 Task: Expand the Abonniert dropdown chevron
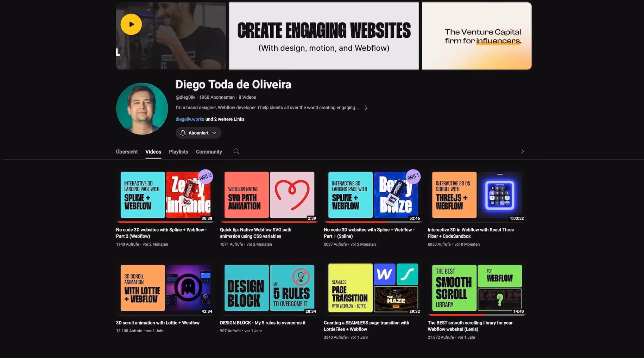point(214,133)
